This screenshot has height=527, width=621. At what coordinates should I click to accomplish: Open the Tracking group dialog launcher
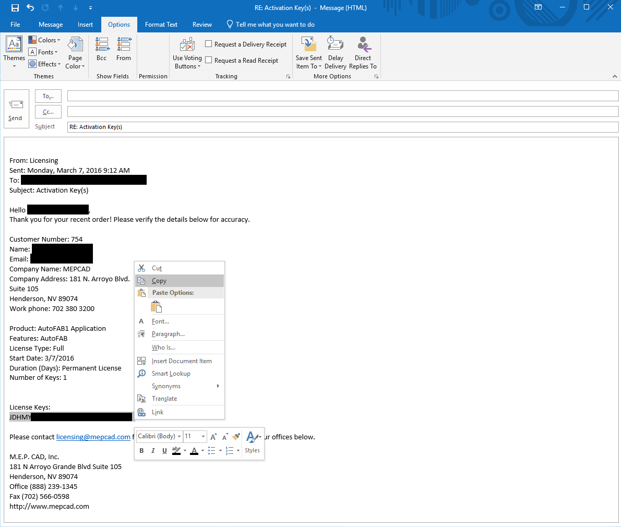[x=288, y=76]
